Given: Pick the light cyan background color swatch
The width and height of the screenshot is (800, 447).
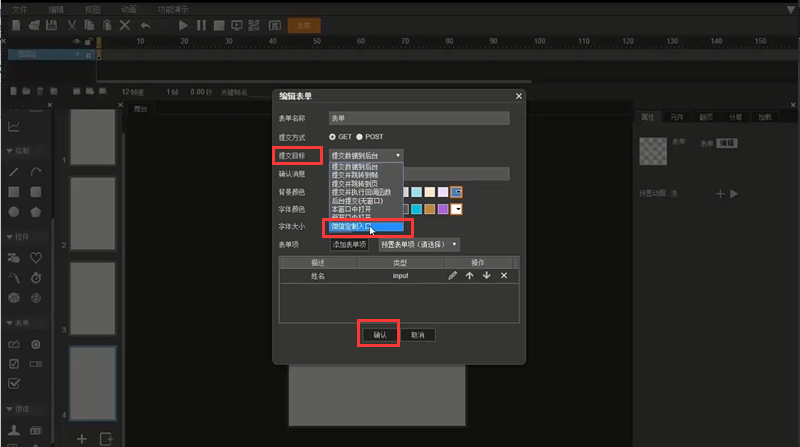Looking at the screenshot, I should pos(417,192).
